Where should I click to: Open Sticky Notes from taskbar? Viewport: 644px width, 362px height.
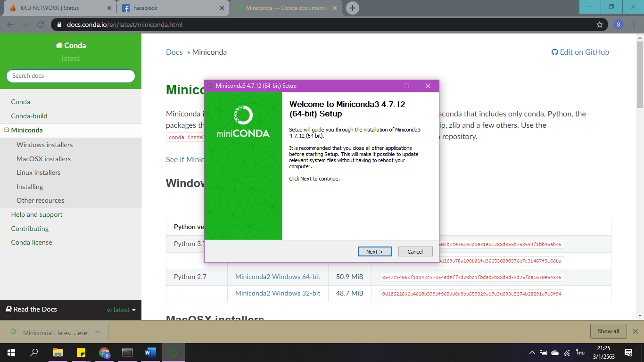[x=81, y=352]
